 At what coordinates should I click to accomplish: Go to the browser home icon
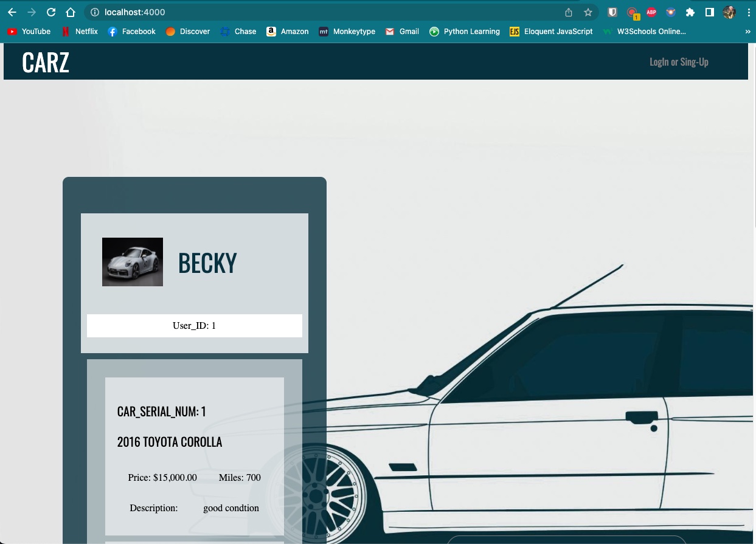click(71, 12)
